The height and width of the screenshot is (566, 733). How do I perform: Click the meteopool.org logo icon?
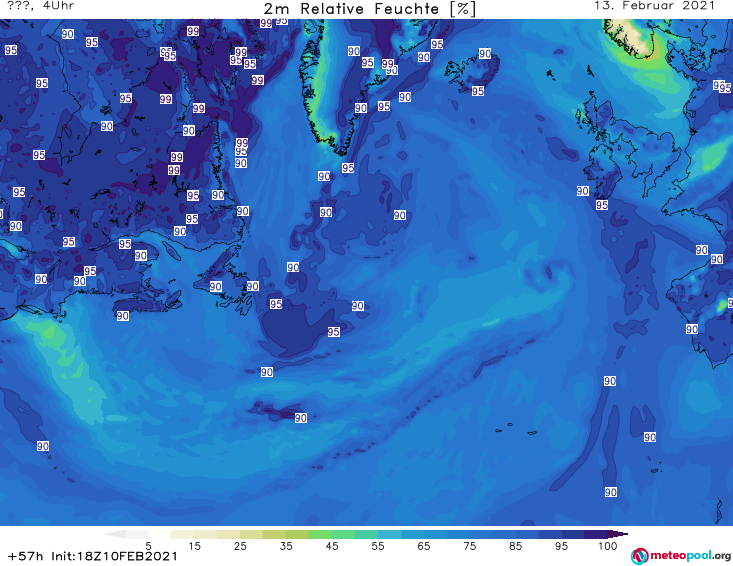[639, 556]
